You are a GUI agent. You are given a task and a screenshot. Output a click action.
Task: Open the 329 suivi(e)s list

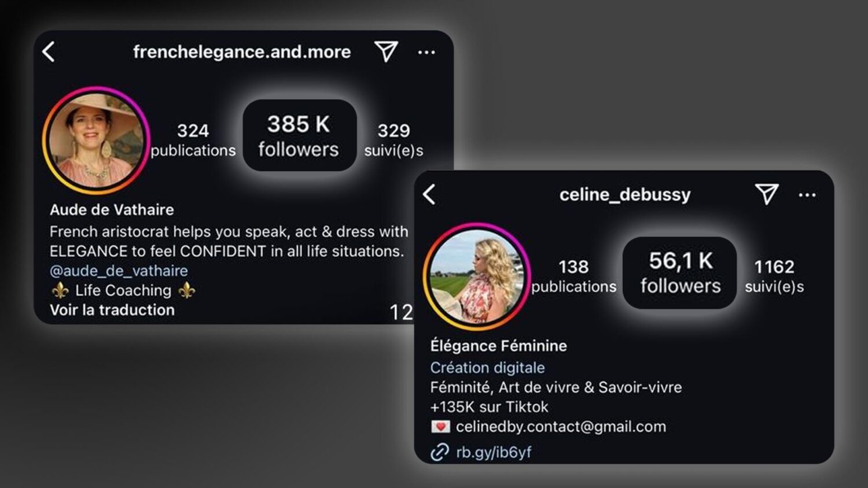tap(393, 140)
